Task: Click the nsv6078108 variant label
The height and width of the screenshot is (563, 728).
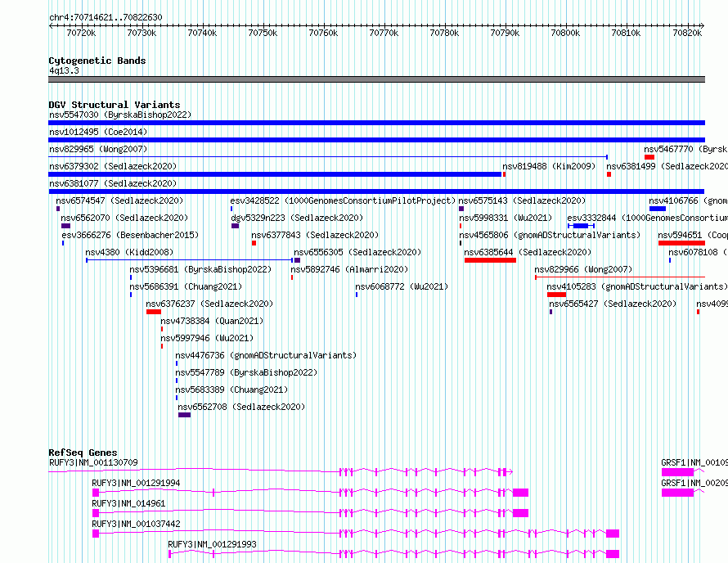Action: [x=698, y=252]
